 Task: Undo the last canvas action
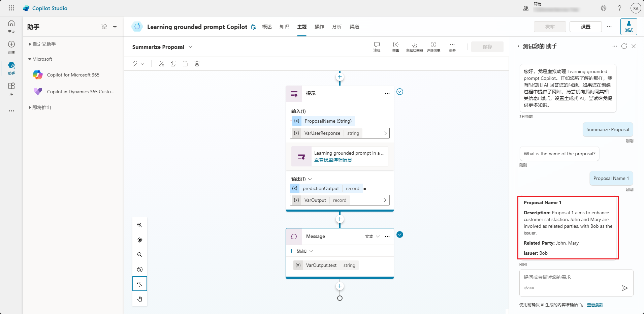pos(135,64)
